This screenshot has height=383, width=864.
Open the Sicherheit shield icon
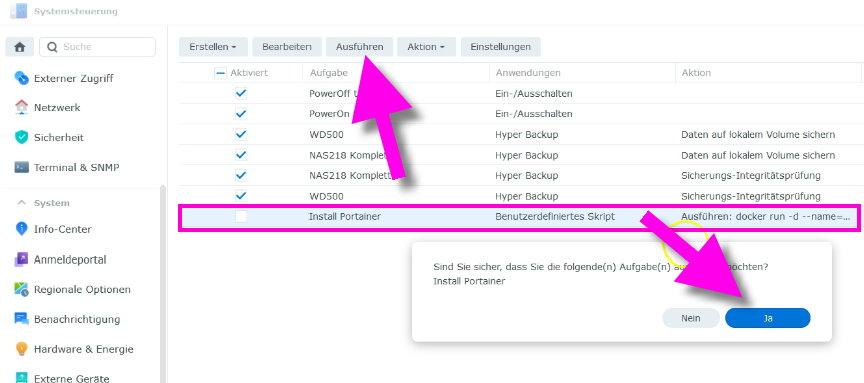point(21,137)
